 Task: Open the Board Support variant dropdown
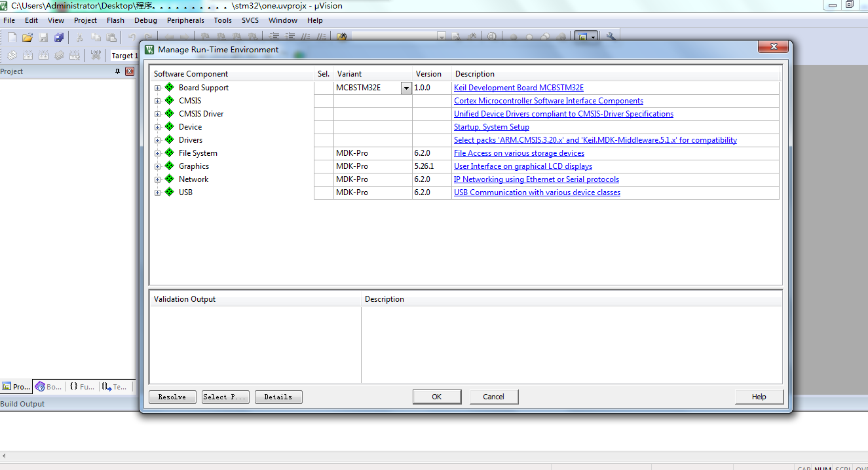(x=406, y=88)
